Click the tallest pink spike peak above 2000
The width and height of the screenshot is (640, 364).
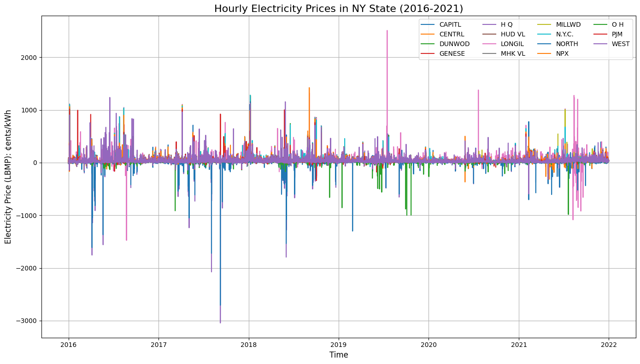[x=387, y=31]
